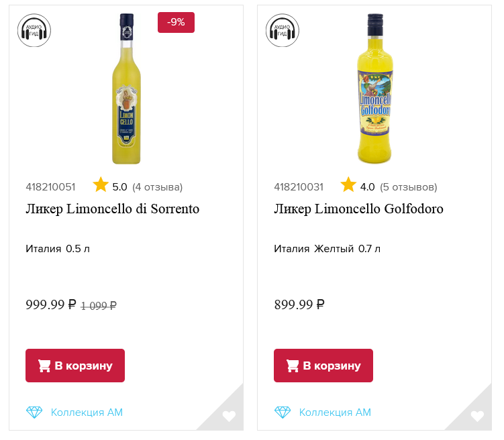Click the star rating for Limoncello di Sorrento
The image size is (504, 440).
(x=101, y=185)
